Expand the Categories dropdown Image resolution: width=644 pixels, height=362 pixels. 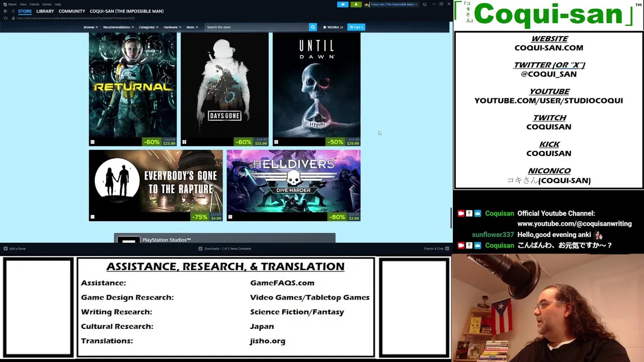pyautogui.click(x=148, y=27)
